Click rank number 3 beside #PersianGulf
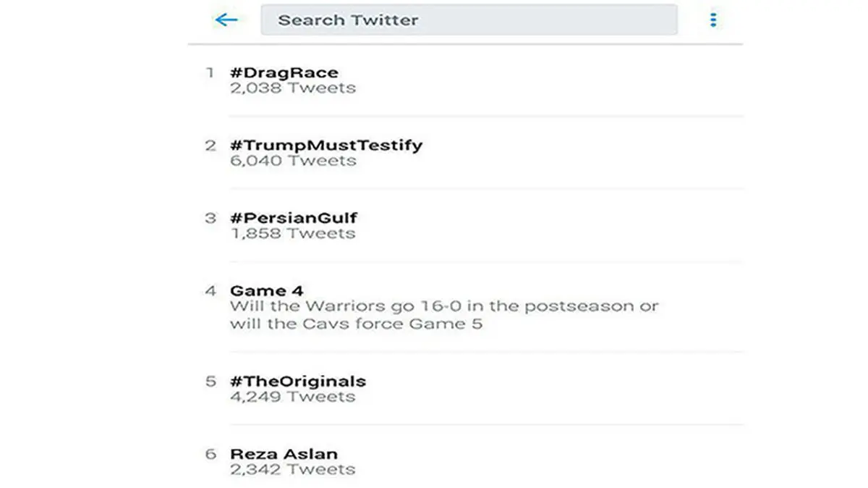This screenshot has height=488, width=868. [210, 217]
